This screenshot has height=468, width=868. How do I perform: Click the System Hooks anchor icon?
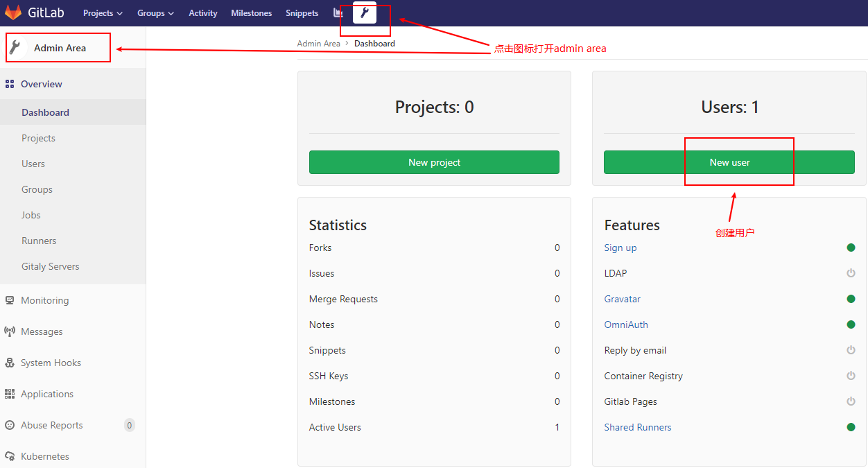[10, 363]
